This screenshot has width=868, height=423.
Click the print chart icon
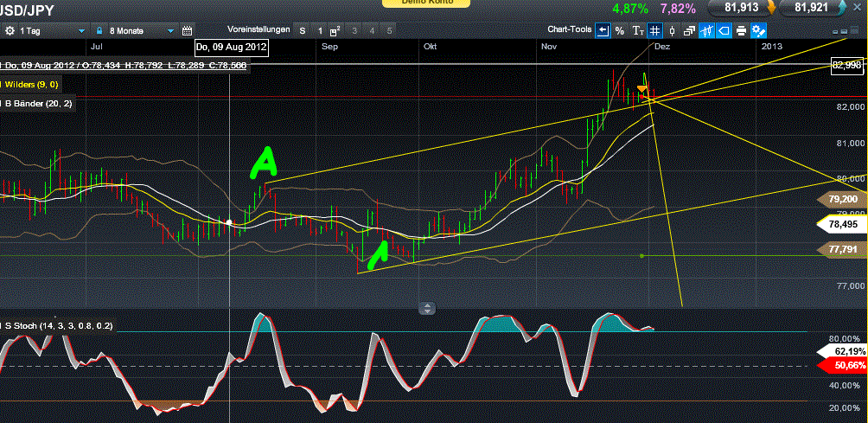coord(741,30)
